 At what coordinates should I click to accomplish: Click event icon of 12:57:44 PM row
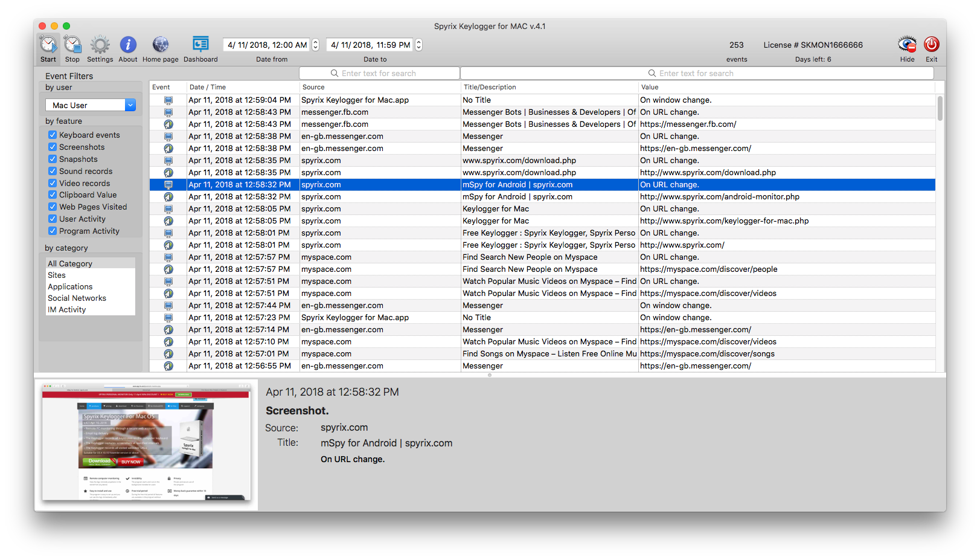(x=168, y=306)
